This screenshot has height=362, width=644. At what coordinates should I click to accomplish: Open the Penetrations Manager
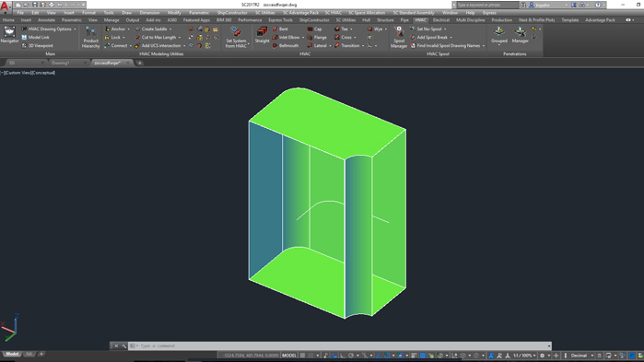520,35
